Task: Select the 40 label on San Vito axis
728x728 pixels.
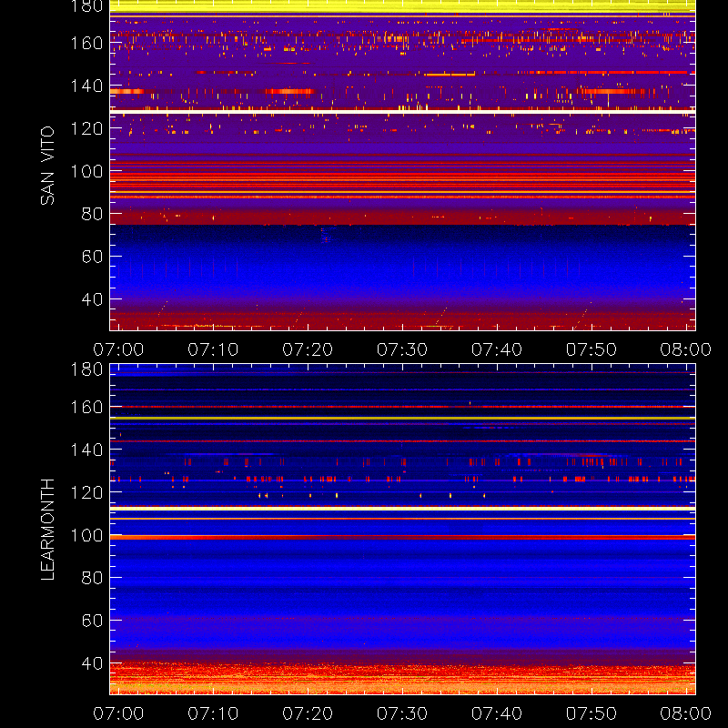Action: (92, 299)
